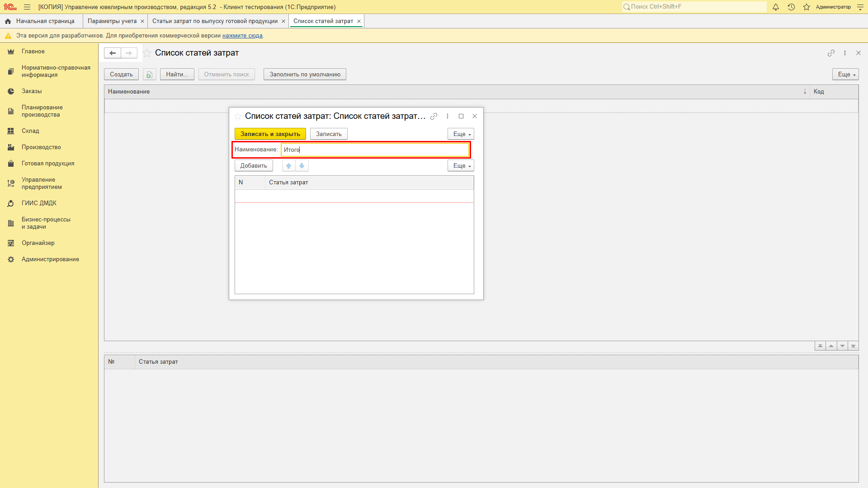Click the Наименование input field
The width and height of the screenshot is (868, 488).
(375, 150)
